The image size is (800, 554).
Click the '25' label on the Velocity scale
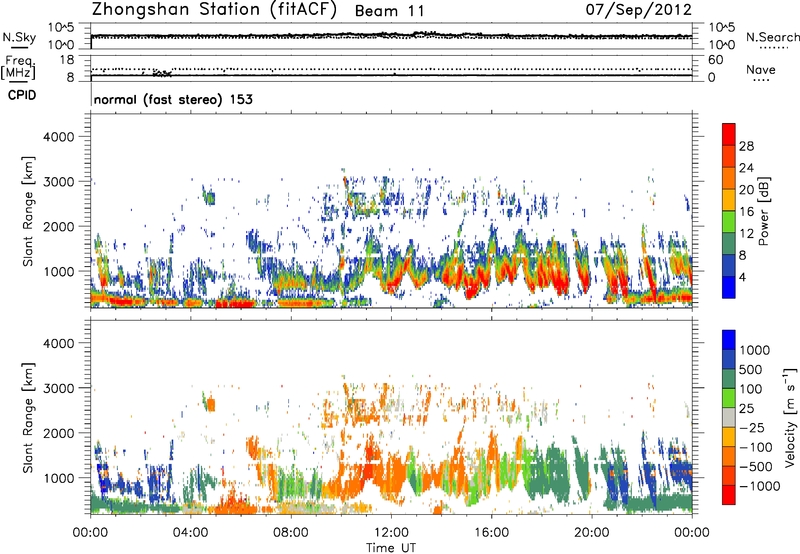[746, 409]
